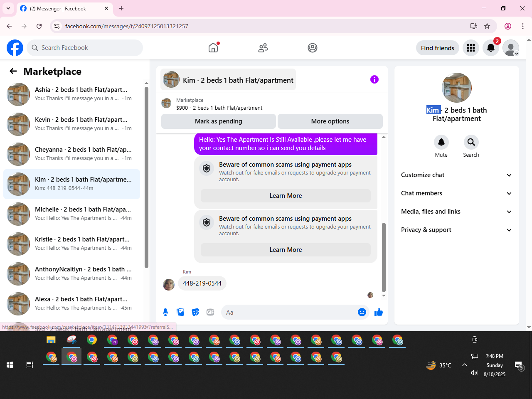View site information icon in address bar
The width and height of the screenshot is (532, 399).
click(57, 26)
